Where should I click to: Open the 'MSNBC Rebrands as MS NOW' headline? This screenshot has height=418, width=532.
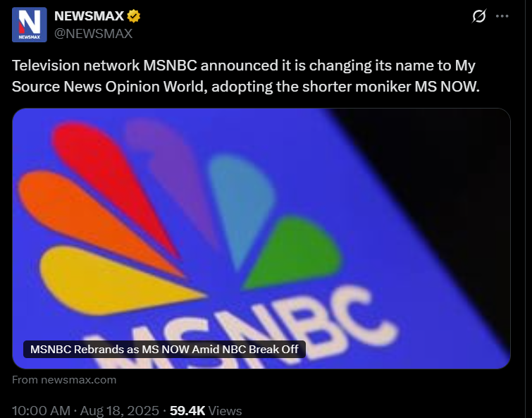[x=164, y=349]
